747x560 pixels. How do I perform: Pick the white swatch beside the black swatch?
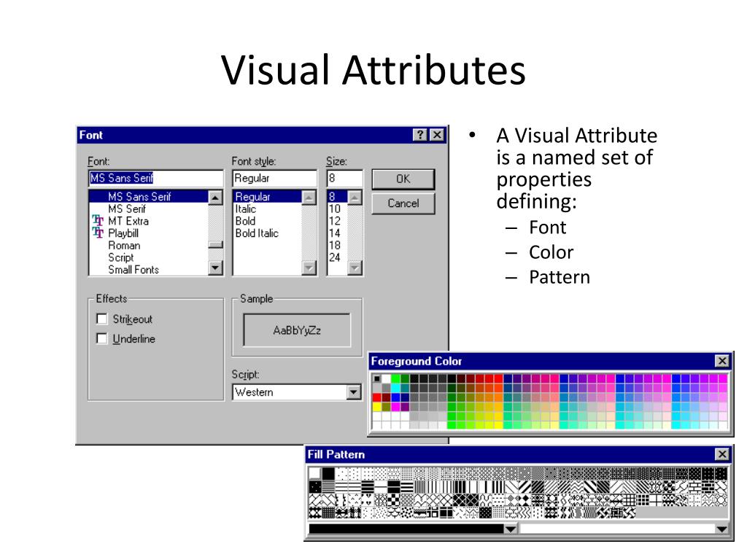tap(386, 379)
